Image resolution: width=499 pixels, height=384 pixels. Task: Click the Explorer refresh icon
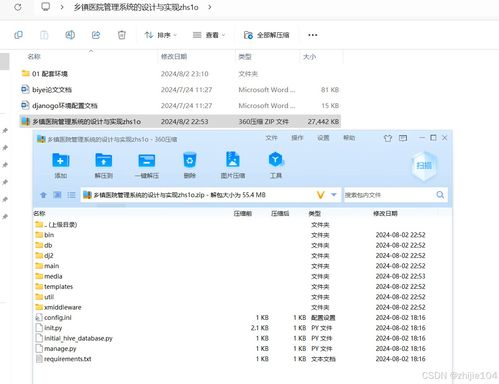18,7
